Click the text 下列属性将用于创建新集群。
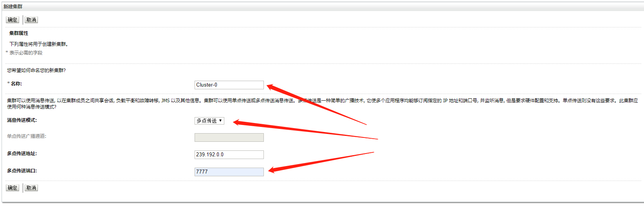The width and height of the screenshot is (644, 208). tap(39, 44)
